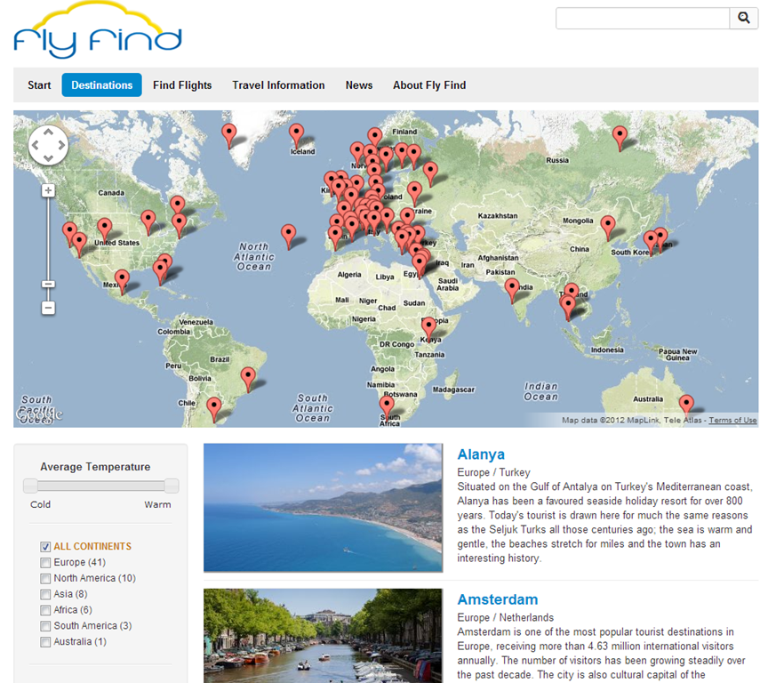Screen dimensions: 784x683
Task: Uncheck the All Continents checkbox
Action: [x=45, y=547]
